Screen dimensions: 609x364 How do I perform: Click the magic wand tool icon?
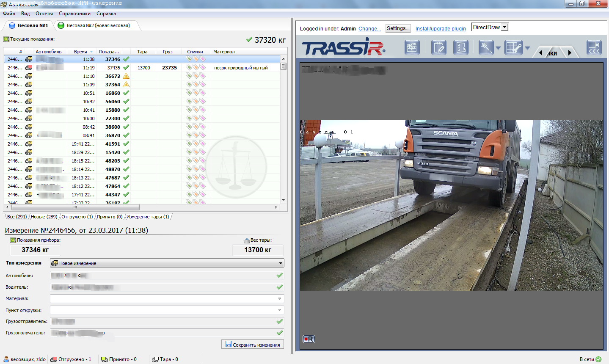pyautogui.click(x=486, y=47)
